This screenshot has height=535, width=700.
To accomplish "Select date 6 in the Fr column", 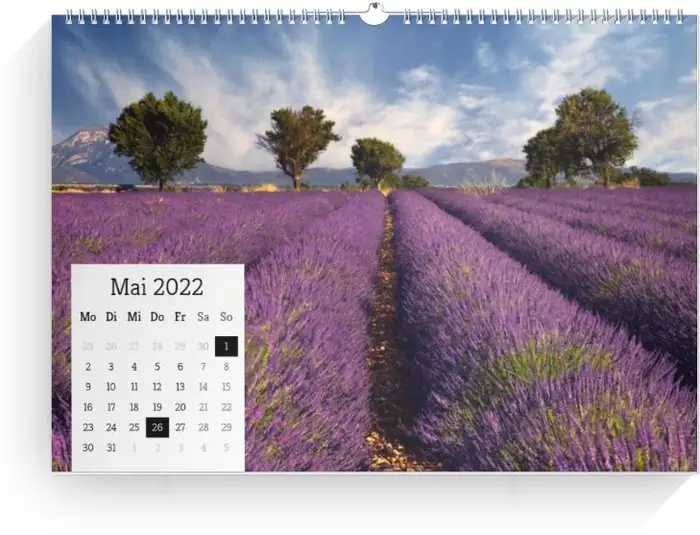I will pyautogui.click(x=180, y=367).
